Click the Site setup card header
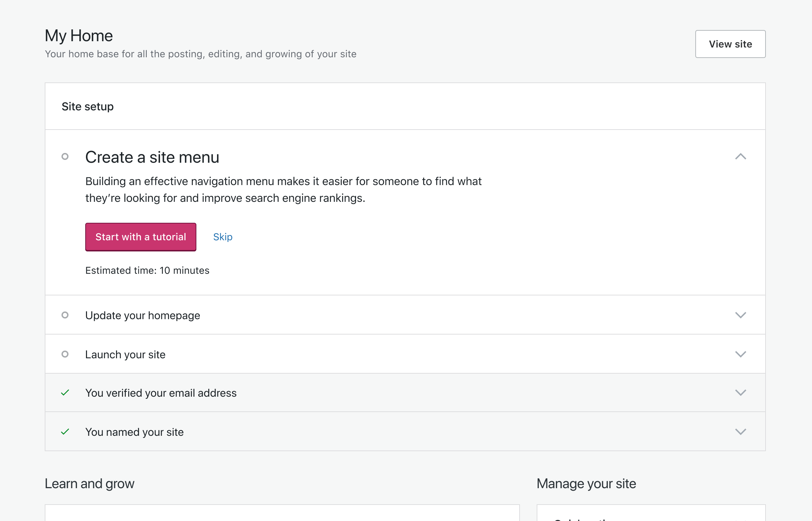 click(87, 107)
